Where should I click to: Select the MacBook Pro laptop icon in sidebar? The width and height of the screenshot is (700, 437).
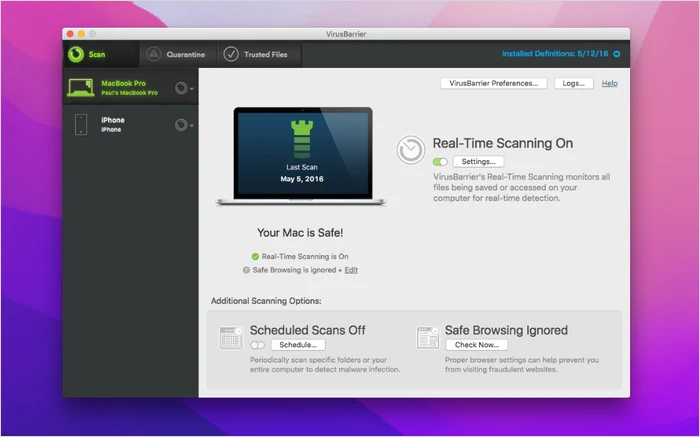pyautogui.click(x=80, y=88)
